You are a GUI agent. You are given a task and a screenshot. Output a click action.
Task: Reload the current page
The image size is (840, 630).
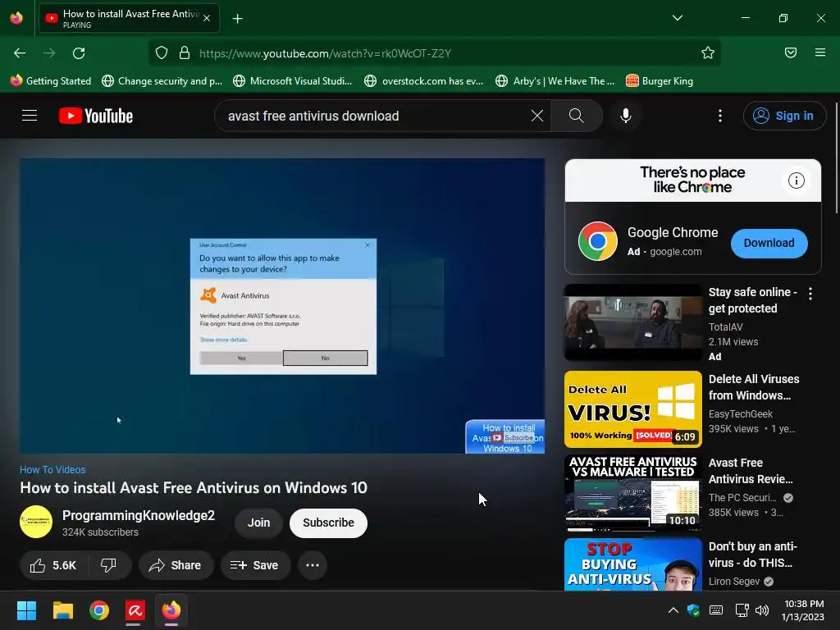[79, 53]
